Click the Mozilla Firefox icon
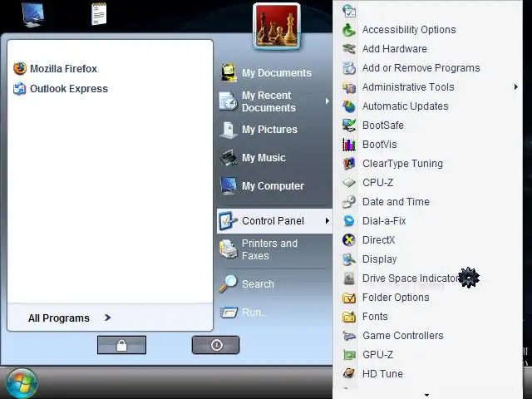This screenshot has width=532, height=399. [x=20, y=68]
